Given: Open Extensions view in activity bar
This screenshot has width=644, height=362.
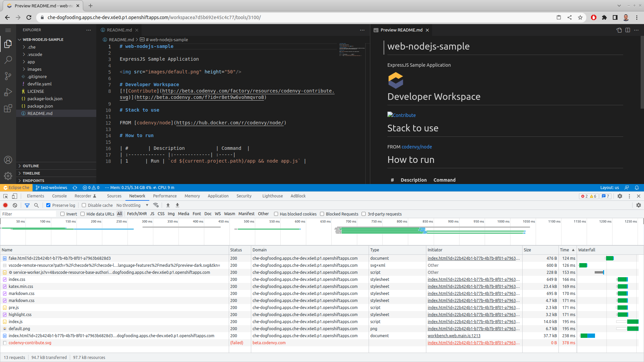Looking at the screenshot, I should [x=8, y=108].
